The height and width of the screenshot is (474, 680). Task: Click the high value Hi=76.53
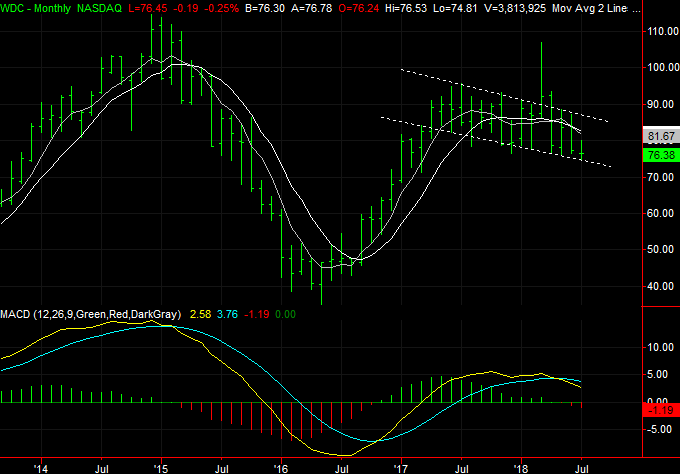pyautogui.click(x=405, y=8)
